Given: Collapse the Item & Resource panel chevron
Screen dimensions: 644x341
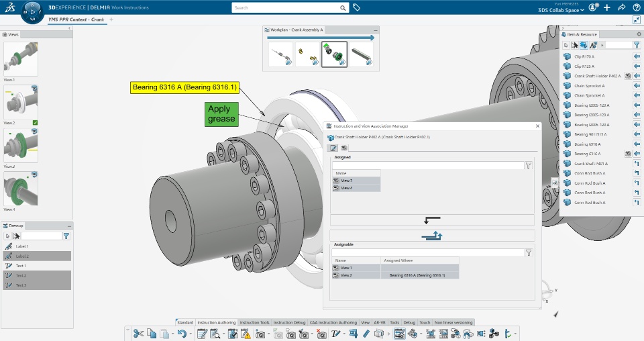Looking at the screenshot, I should [563, 28].
